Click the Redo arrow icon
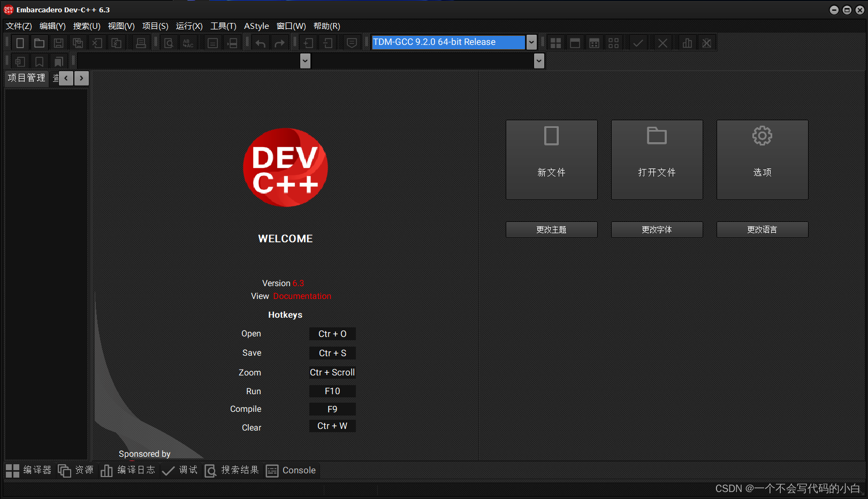The image size is (868, 499). (280, 43)
